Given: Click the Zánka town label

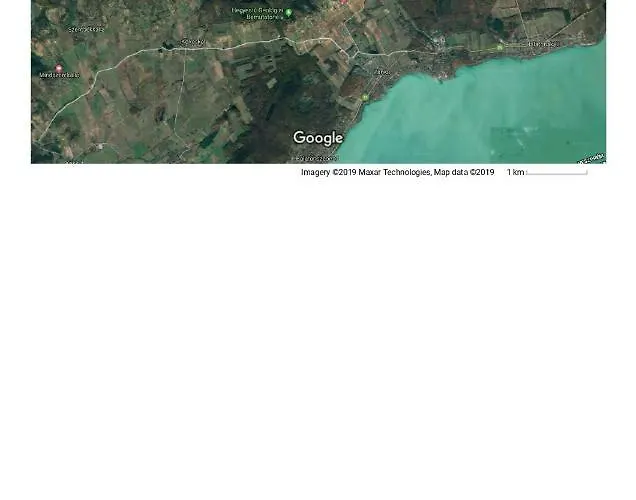Looking at the screenshot, I should 381,72.
